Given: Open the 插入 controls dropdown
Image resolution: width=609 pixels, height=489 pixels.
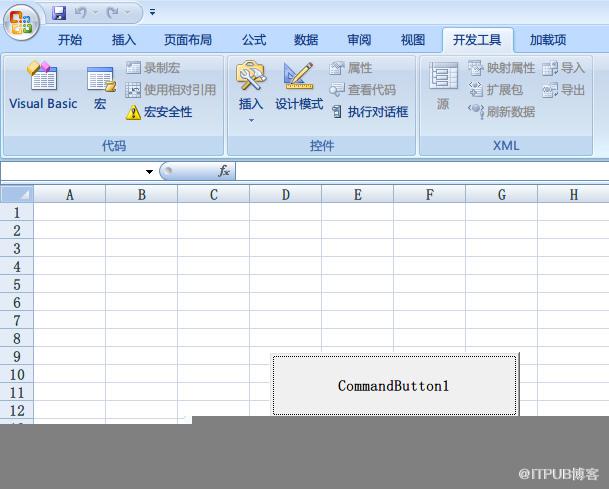Looking at the screenshot, I should (251, 92).
